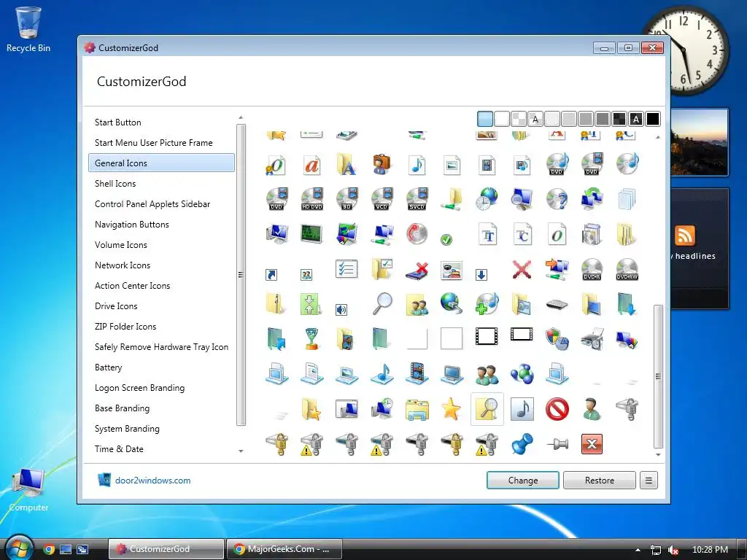The height and width of the screenshot is (560, 747).
Task: Select the red letter 'a' font icon
Action: tap(311, 165)
